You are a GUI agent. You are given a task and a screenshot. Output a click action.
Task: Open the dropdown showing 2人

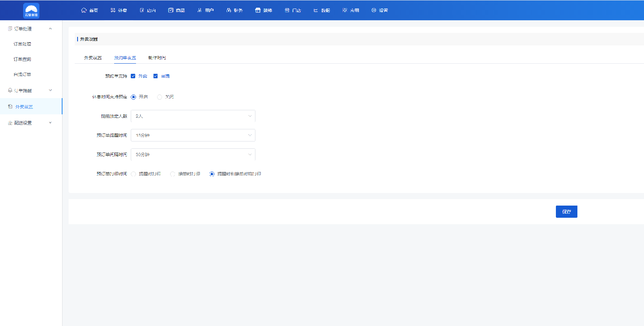click(193, 116)
